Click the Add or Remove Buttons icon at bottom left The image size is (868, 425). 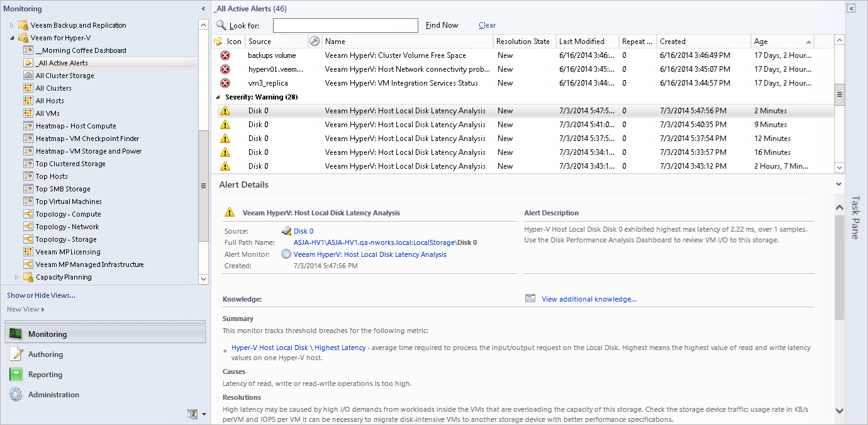pos(192,414)
